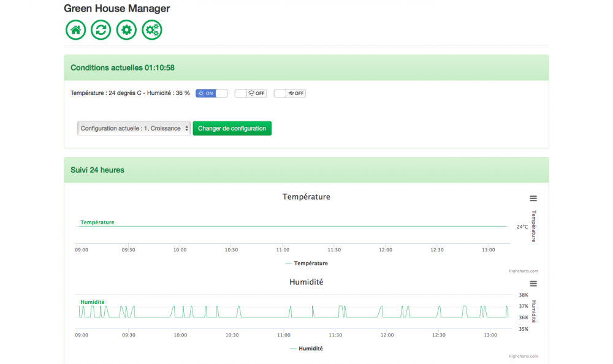
Task: Open the Humidité chart hamburger menu
Action: point(533,284)
